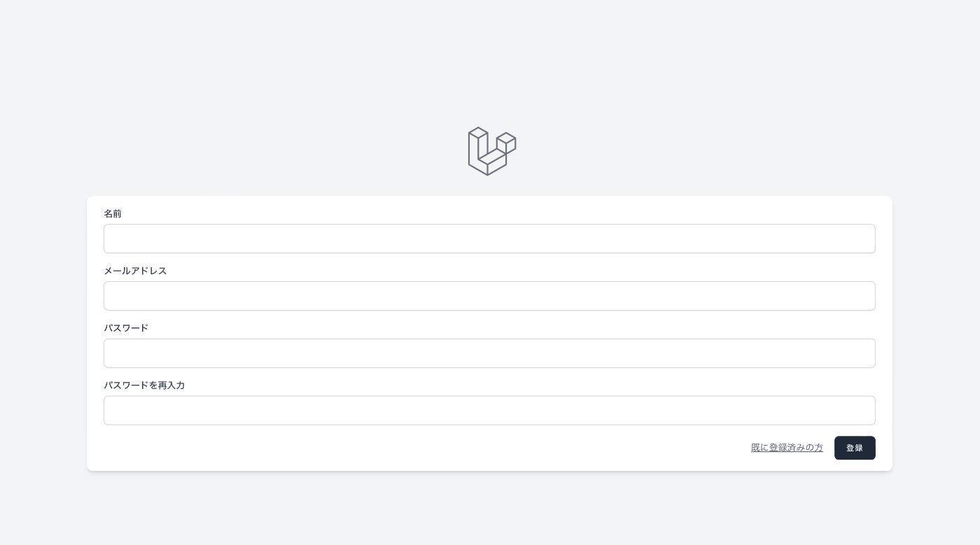Focus the password confirmation box
The image size is (980, 545).
click(x=489, y=411)
